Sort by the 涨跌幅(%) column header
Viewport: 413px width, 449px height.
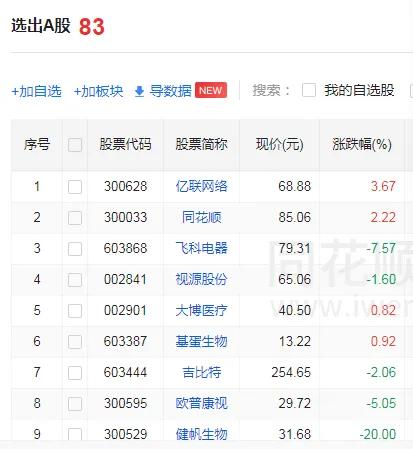pos(362,145)
